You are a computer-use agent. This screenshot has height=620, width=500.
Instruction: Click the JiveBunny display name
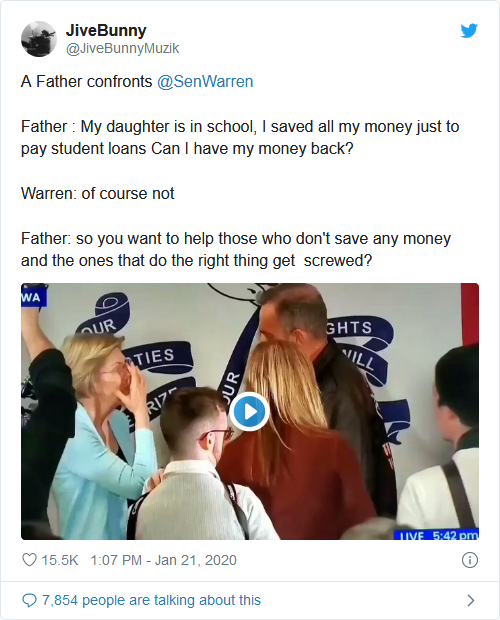pos(106,30)
